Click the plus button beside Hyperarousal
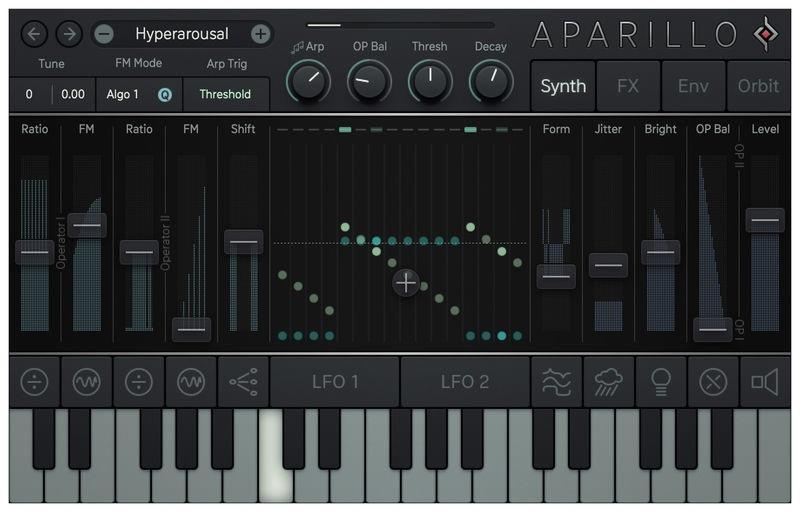The height and width of the screenshot is (512, 800). (x=260, y=34)
